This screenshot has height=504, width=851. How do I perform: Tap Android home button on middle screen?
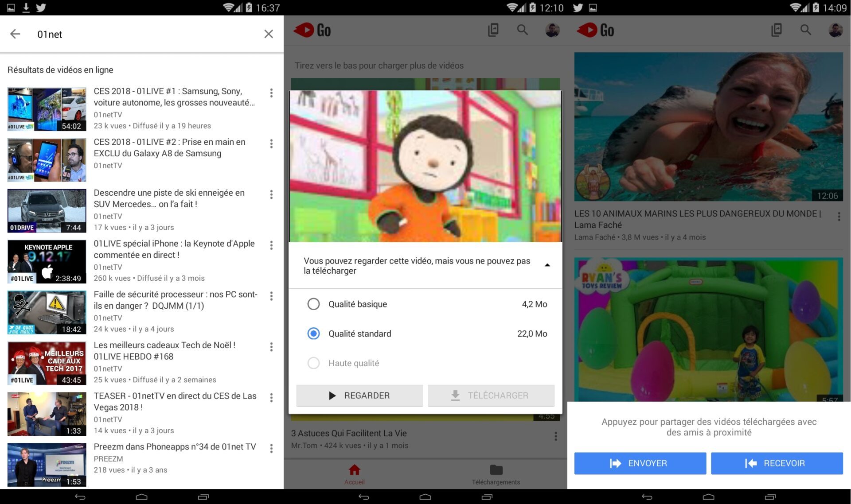click(425, 497)
